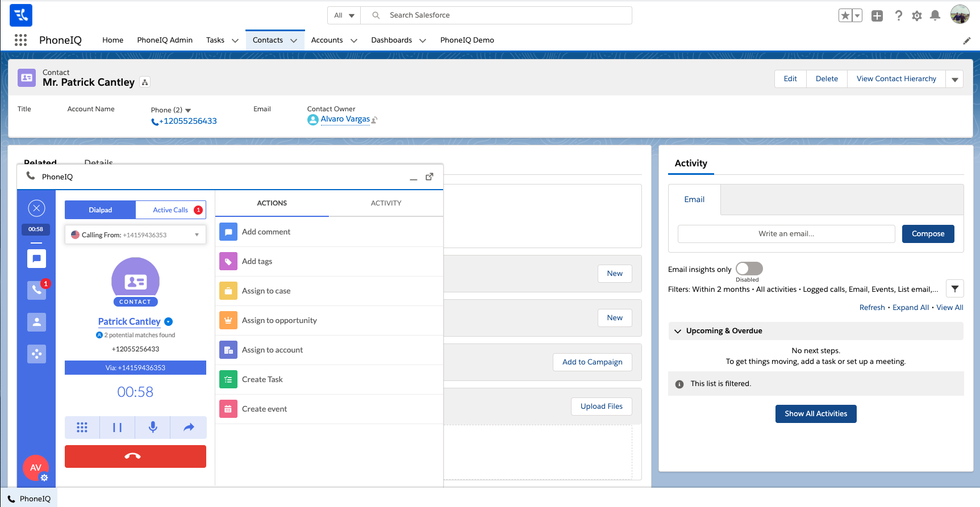Pause the active call
The image size is (980, 507).
(117, 427)
